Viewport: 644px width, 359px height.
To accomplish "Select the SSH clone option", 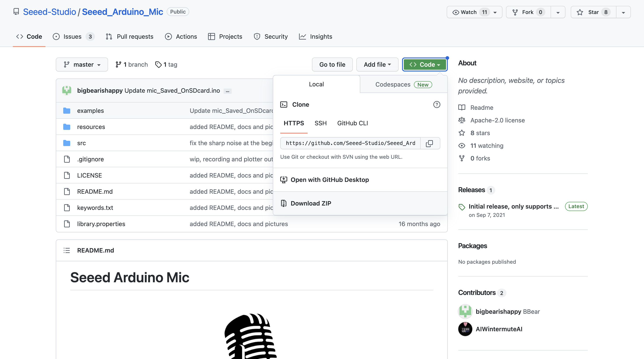I will pyautogui.click(x=320, y=123).
